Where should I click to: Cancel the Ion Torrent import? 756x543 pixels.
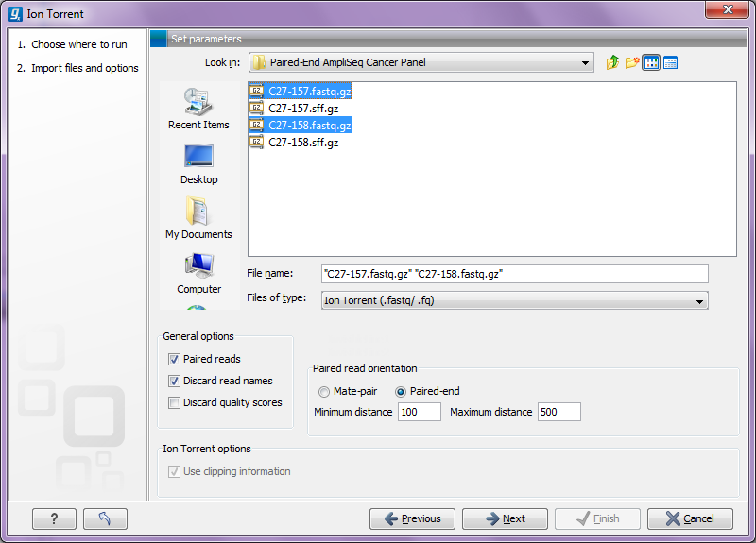690,518
